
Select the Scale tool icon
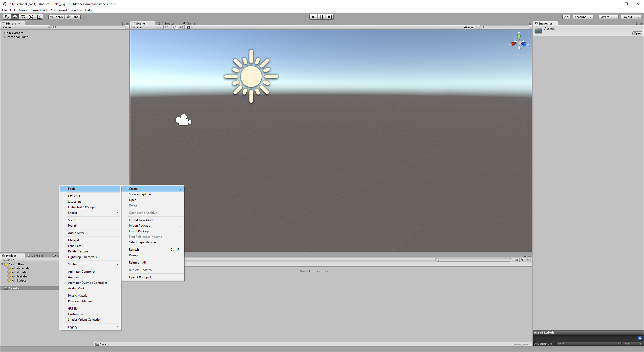point(31,17)
